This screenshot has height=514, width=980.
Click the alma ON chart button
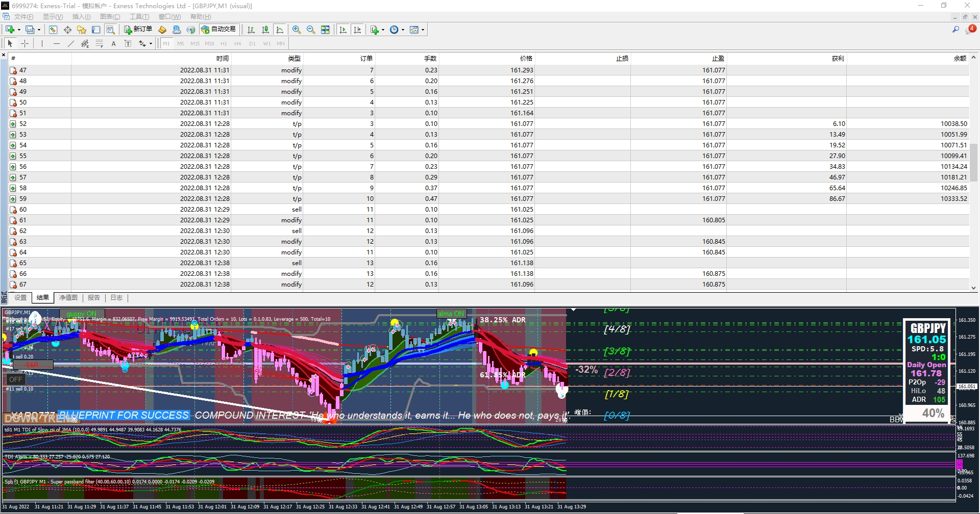(x=451, y=314)
